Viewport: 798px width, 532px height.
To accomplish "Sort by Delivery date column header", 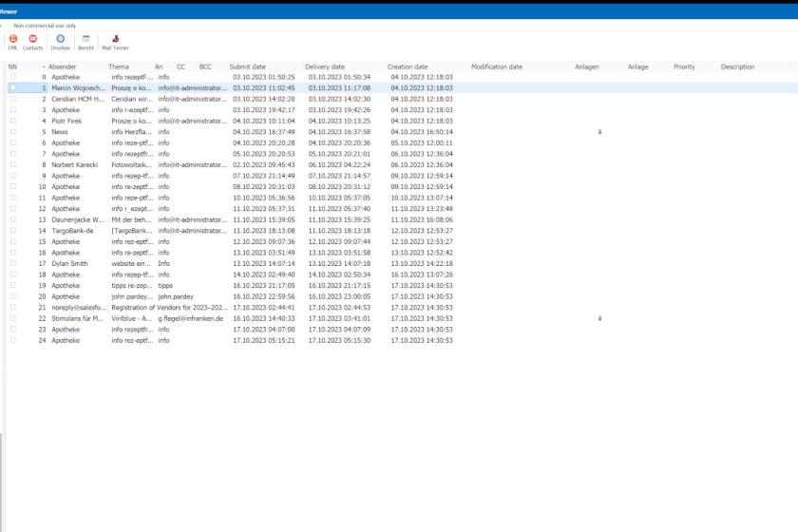I will pos(325,66).
